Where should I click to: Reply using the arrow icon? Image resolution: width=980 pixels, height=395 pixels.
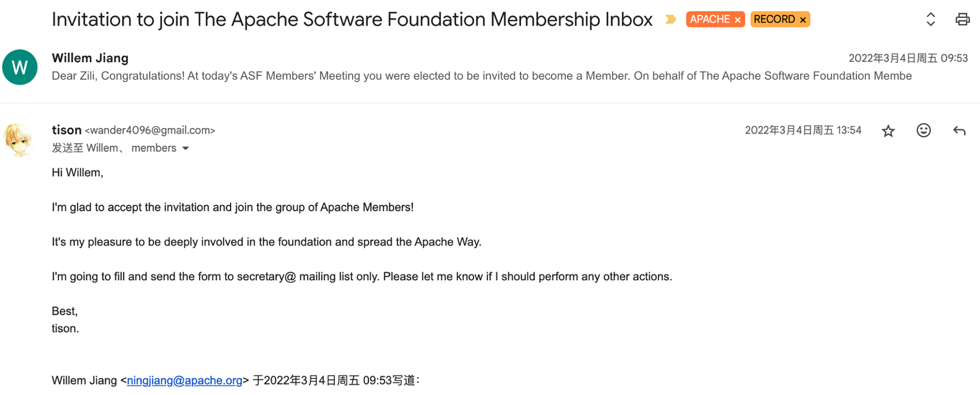pyautogui.click(x=959, y=131)
